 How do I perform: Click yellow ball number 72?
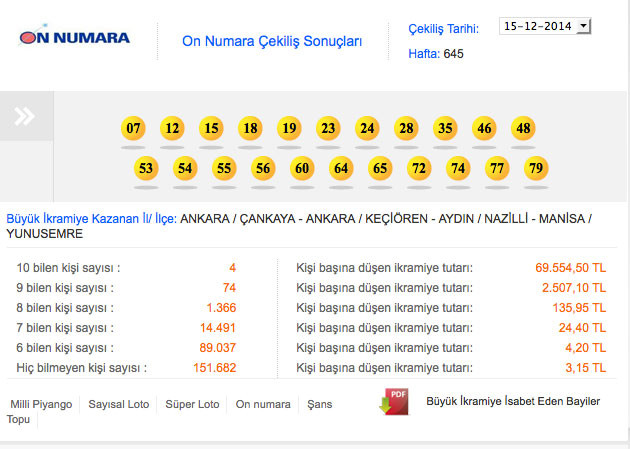coord(419,168)
